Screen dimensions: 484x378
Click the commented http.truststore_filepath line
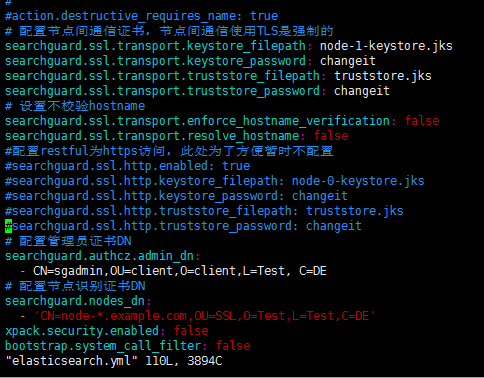[204, 211]
